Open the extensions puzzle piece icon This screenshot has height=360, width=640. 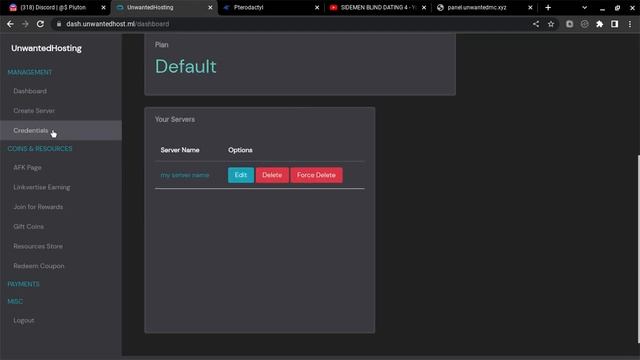click(600, 24)
